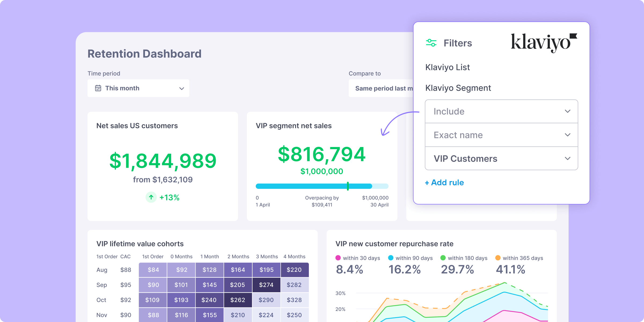The height and width of the screenshot is (322, 644).
Task: Click the Nov cohort row label
Action: click(x=102, y=315)
